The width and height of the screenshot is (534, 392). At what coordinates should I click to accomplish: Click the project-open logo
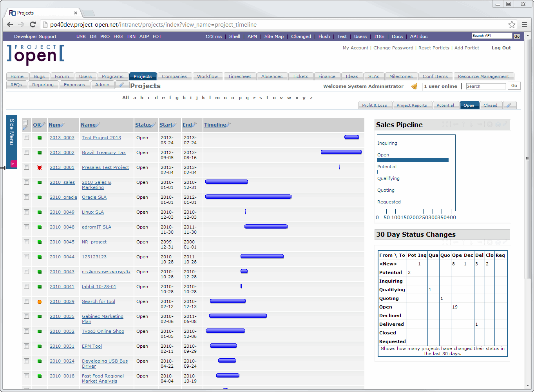[x=36, y=54]
